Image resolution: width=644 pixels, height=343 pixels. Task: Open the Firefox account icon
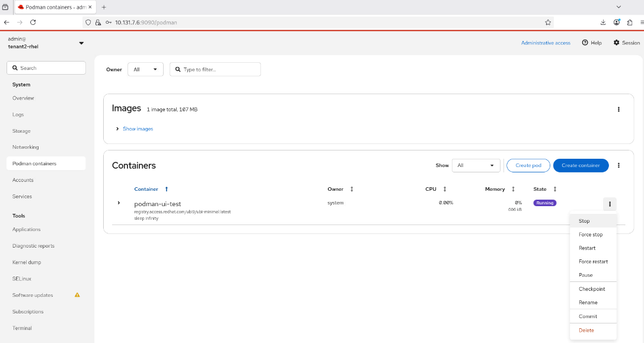coord(617,23)
